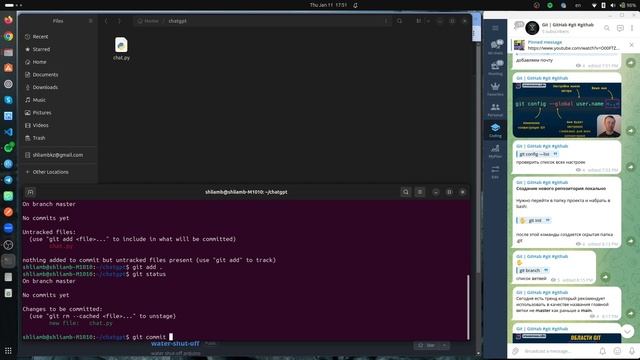Open Personal folder in Telegram sidebar
The width and height of the screenshot is (640, 360).
pyautogui.click(x=495, y=110)
